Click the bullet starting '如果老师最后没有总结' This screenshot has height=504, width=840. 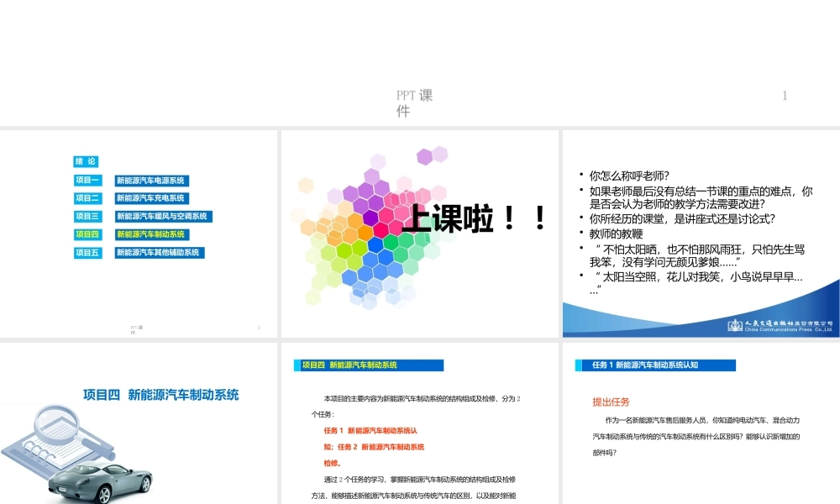pos(701,197)
